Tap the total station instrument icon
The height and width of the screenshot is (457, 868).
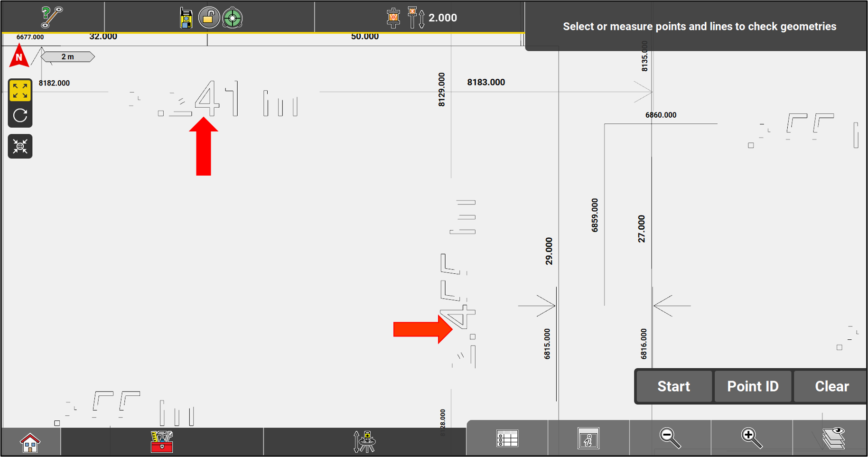[186, 18]
